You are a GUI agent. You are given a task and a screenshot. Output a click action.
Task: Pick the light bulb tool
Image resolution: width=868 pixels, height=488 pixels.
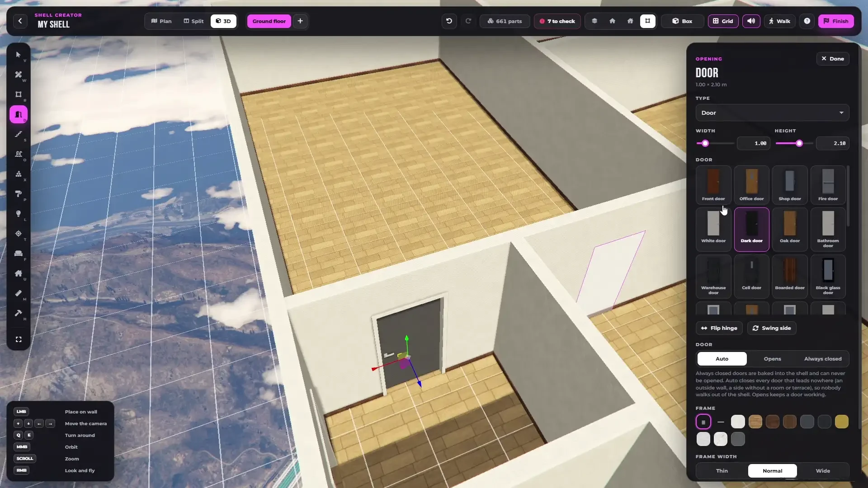tap(19, 214)
